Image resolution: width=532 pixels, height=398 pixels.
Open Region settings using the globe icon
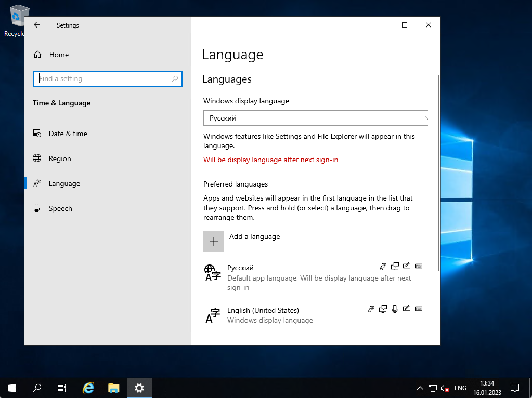[x=37, y=158]
